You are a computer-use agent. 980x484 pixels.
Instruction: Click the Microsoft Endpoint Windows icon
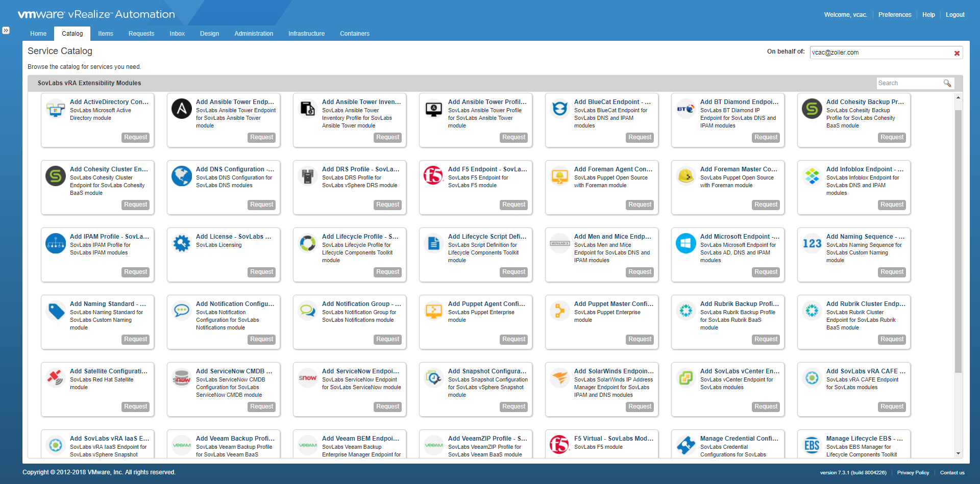click(685, 243)
